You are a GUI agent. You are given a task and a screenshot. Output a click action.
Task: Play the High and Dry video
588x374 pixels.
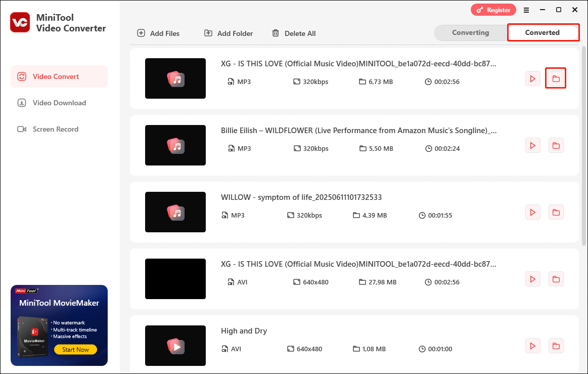[532, 346]
